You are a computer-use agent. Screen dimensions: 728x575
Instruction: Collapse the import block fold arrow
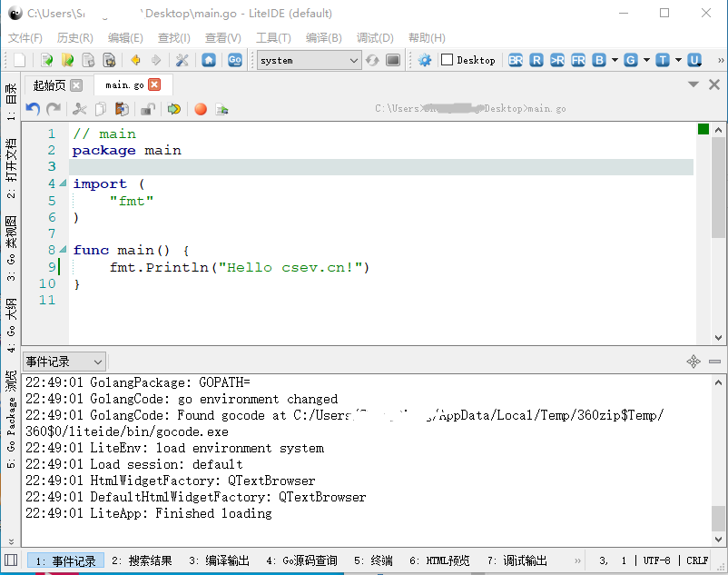(63, 183)
